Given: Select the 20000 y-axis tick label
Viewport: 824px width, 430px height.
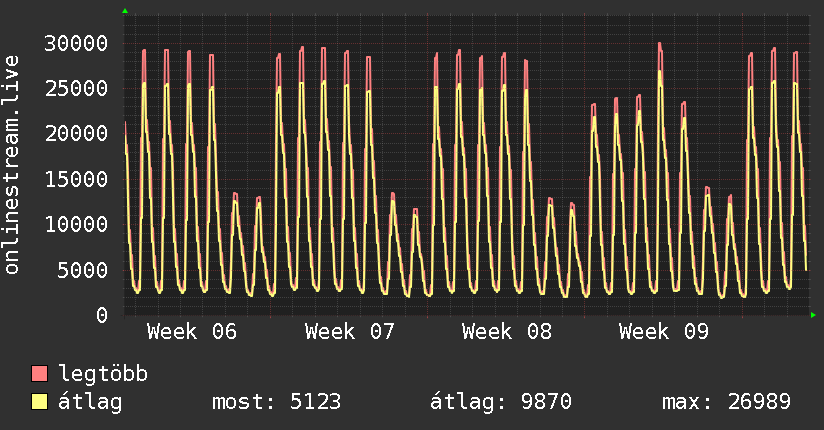Looking at the screenshot, I should click(x=78, y=133).
